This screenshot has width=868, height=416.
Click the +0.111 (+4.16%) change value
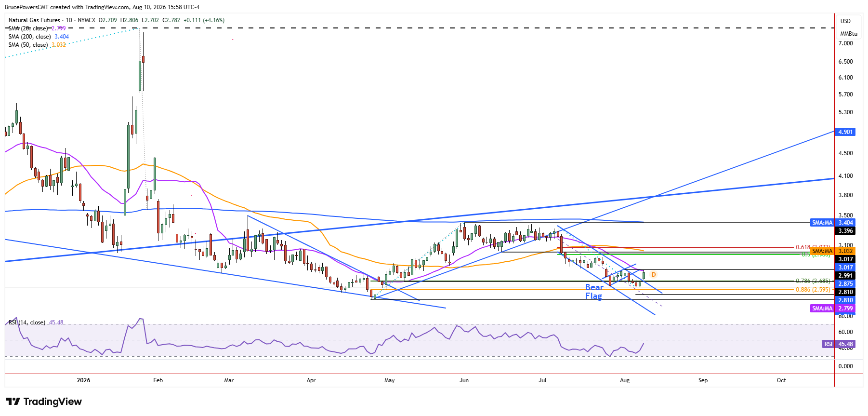point(204,20)
